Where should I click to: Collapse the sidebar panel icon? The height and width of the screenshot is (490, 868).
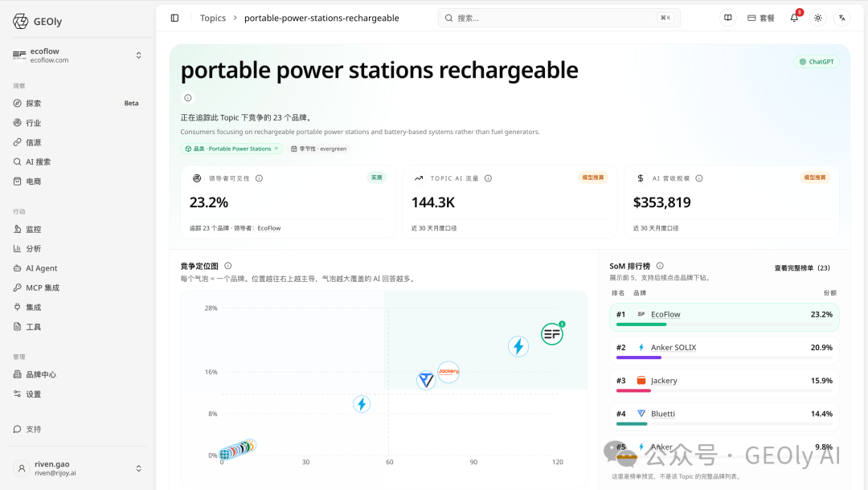pos(174,18)
